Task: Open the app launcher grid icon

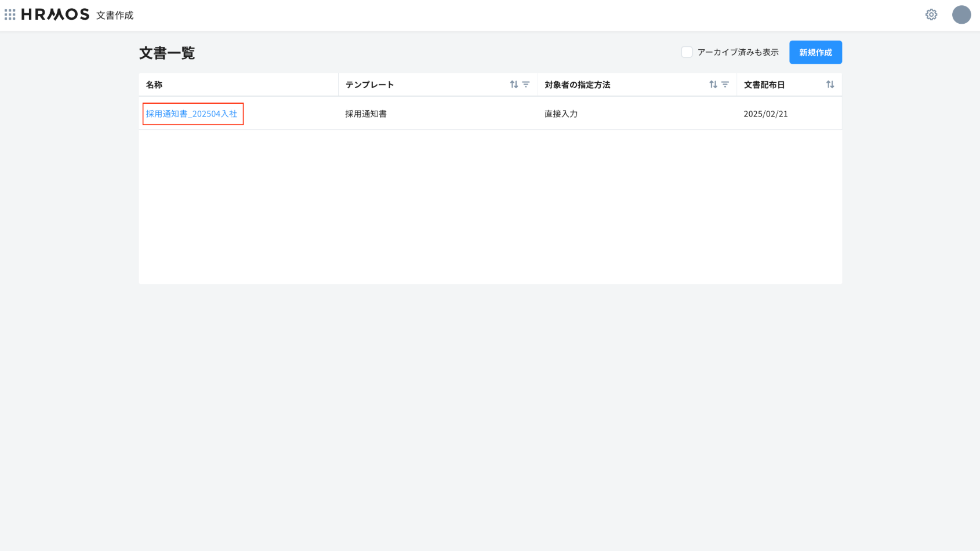Action: 10,14
